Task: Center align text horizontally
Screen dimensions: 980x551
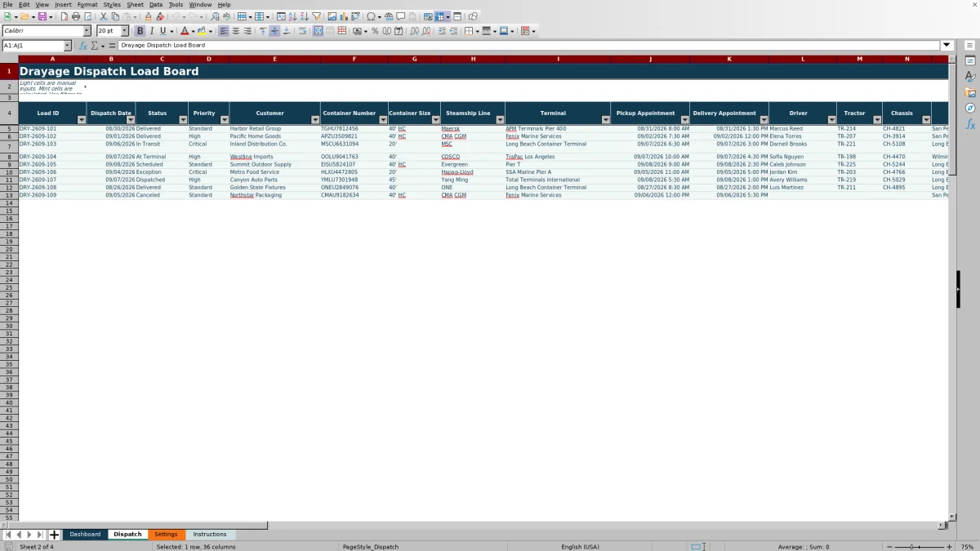Action: [x=235, y=31]
